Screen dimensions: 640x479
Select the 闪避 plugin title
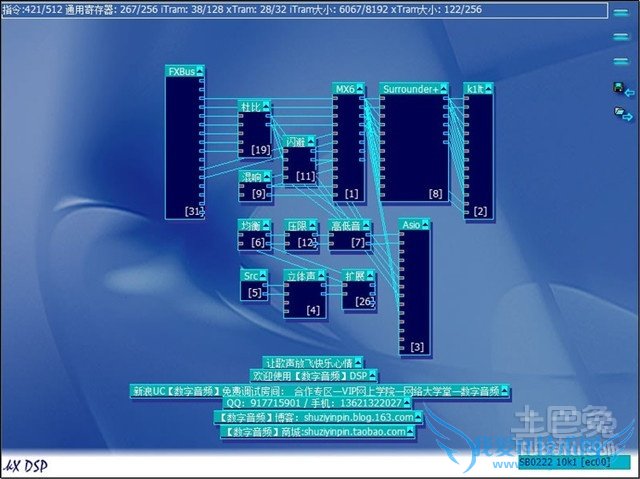coord(296,142)
